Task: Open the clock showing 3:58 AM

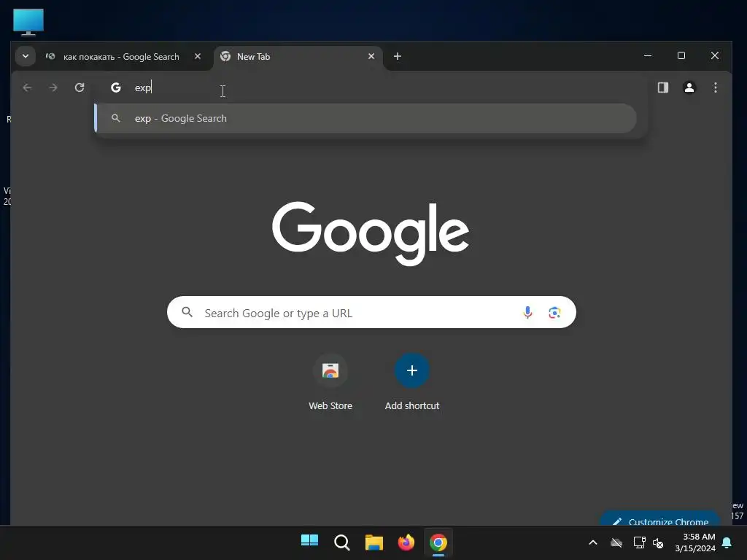Action: pyautogui.click(x=695, y=542)
